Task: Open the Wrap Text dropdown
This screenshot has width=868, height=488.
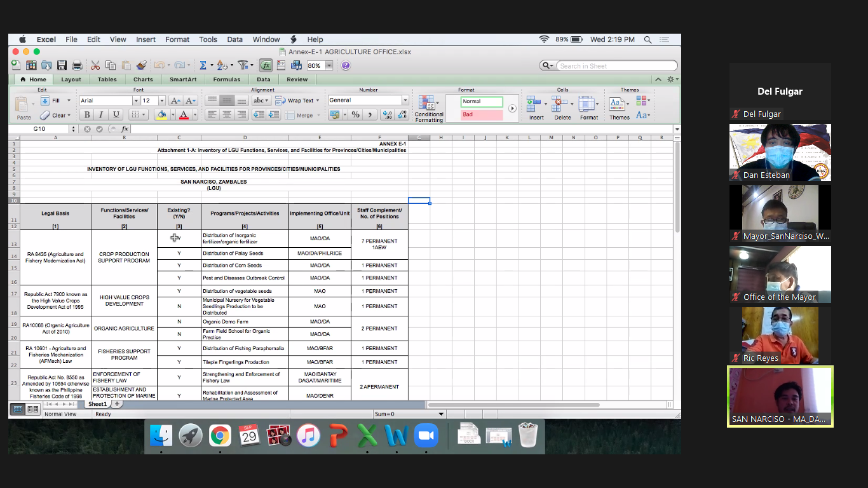Action: pos(318,100)
